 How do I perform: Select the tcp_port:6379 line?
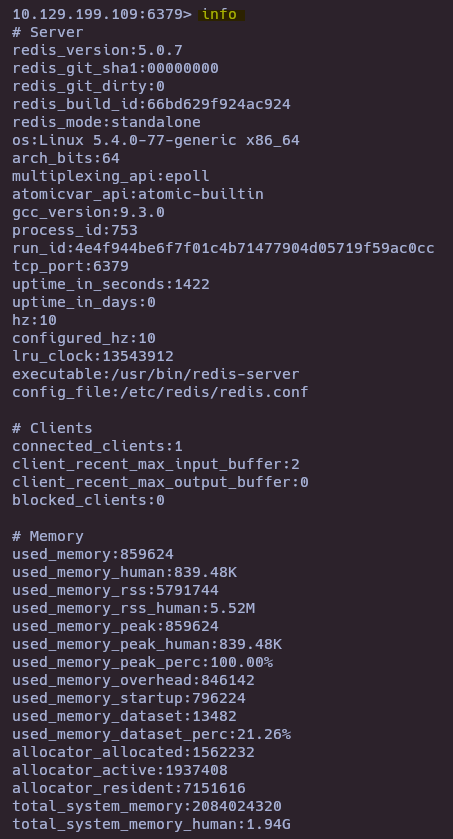tap(70, 266)
